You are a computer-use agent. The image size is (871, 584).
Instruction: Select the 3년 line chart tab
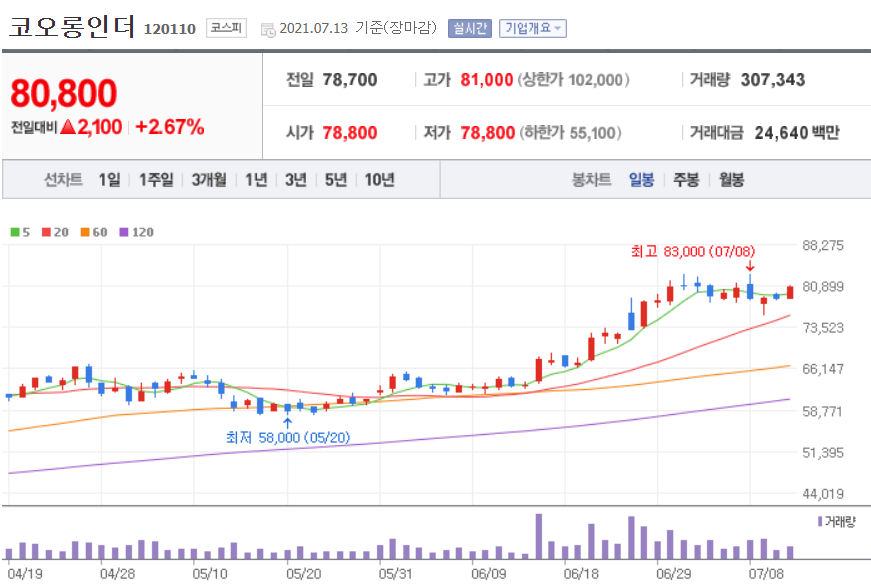296,179
